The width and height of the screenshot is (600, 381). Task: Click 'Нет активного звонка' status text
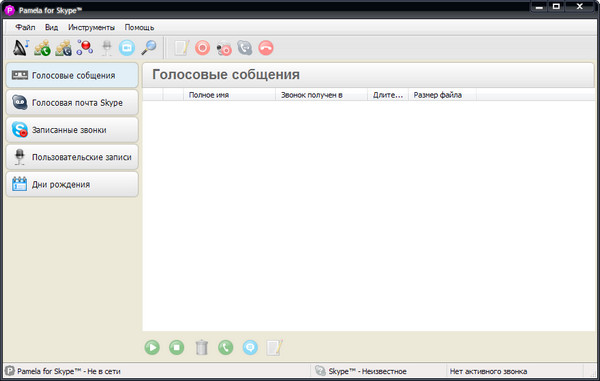488,371
